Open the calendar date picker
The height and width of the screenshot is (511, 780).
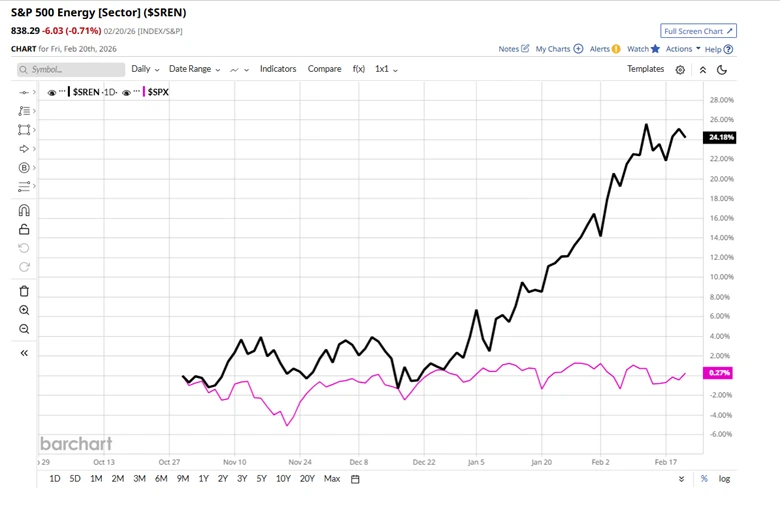coord(355,479)
